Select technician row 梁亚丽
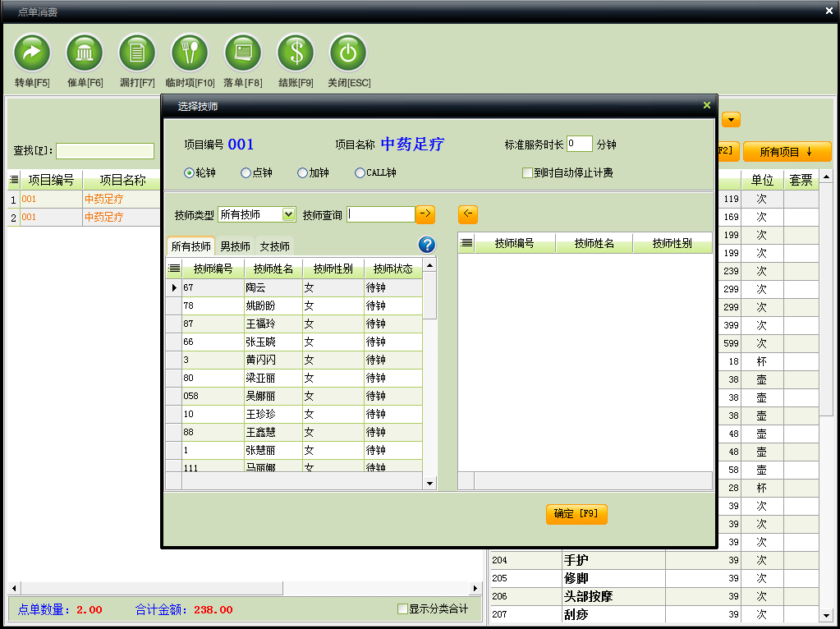 point(294,379)
